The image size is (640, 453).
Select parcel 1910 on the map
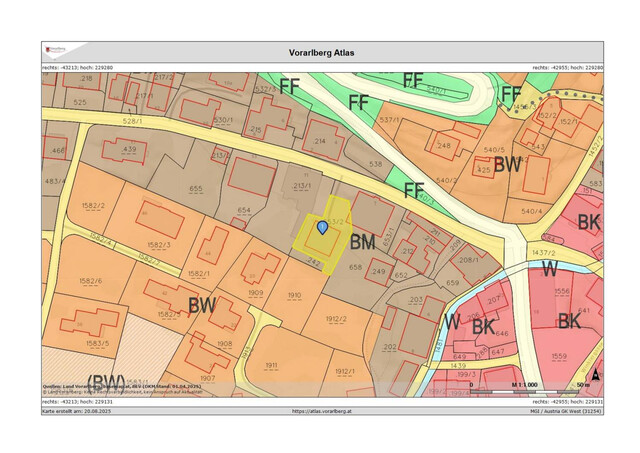point(294,296)
